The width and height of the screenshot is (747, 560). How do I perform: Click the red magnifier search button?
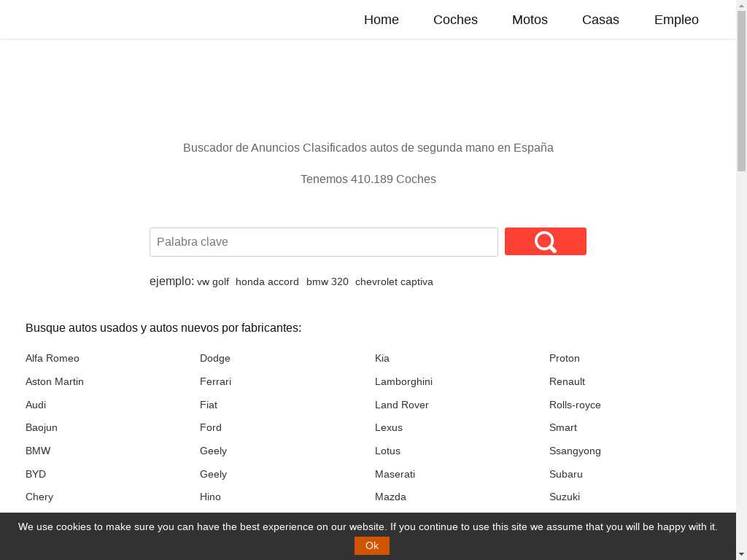tap(545, 241)
